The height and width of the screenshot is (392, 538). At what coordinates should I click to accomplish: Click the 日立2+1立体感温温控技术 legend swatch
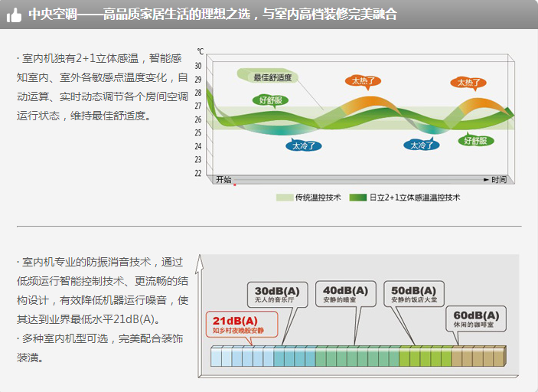358,198
